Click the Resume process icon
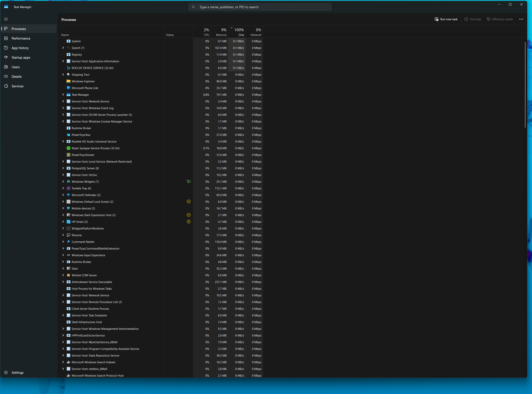This screenshot has height=394, width=532. coord(68,235)
